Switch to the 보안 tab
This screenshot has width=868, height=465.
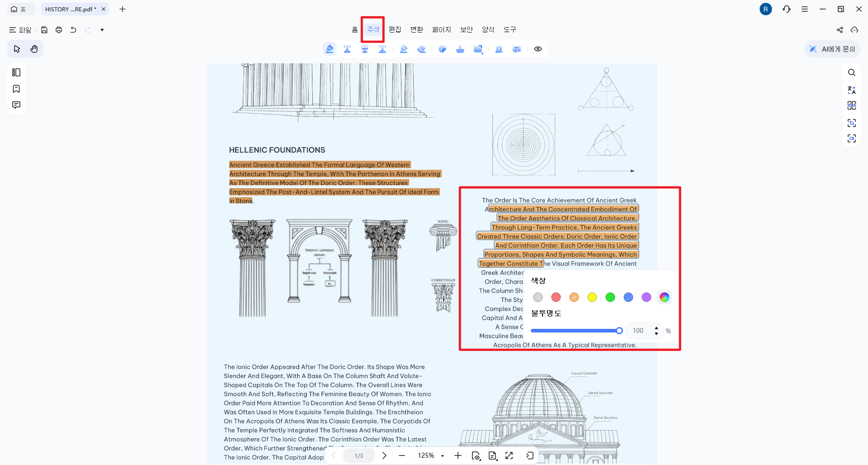[x=467, y=29]
